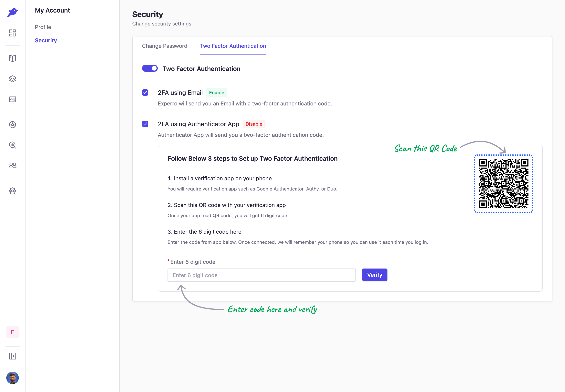565x392 pixels.
Task: Open the user avatar profile menu
Action: pos(13,378)
